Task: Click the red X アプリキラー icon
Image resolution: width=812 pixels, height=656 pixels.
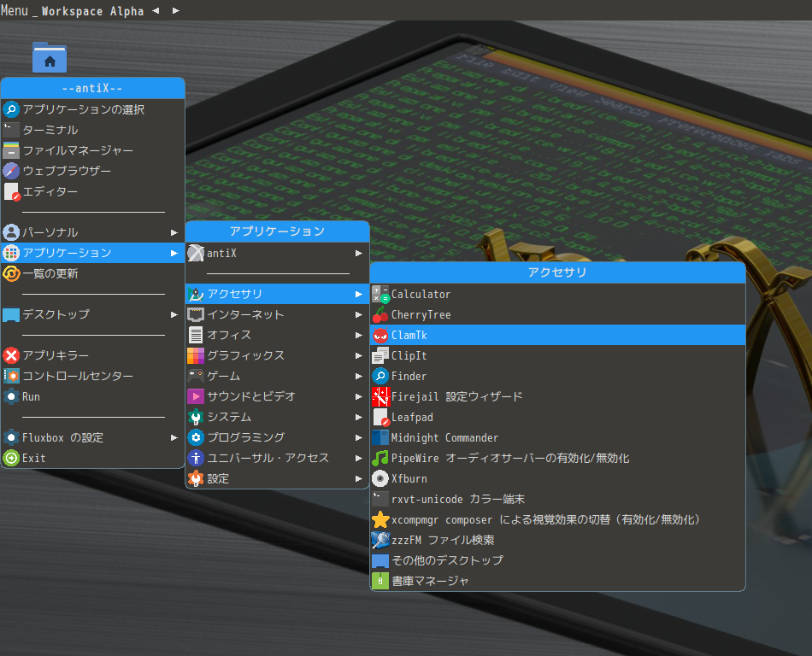Action: tap(11, 355)
